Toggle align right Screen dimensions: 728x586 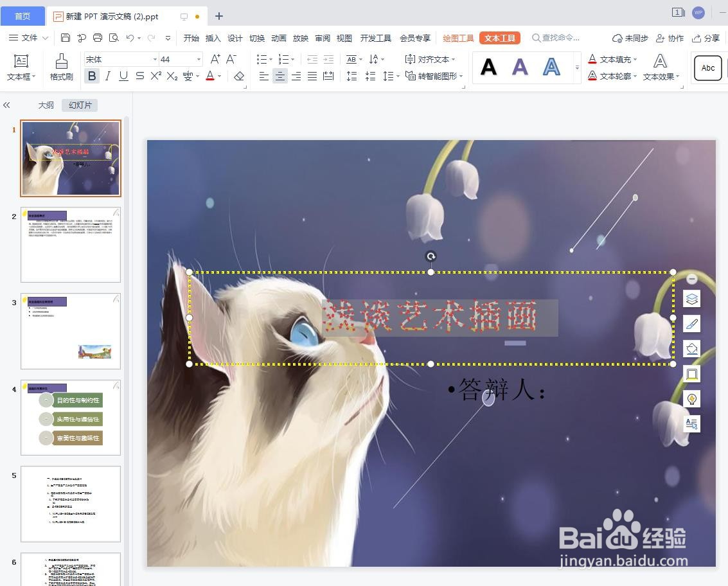point(296,76)
